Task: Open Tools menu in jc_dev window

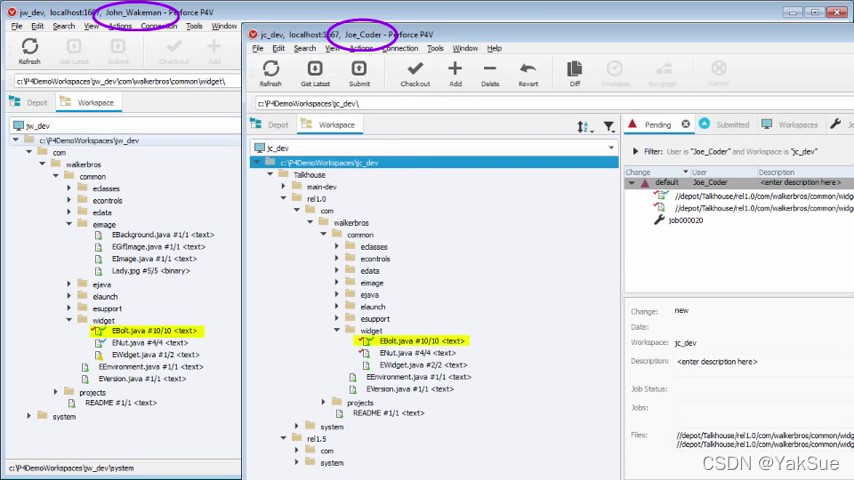Action: 435,48
